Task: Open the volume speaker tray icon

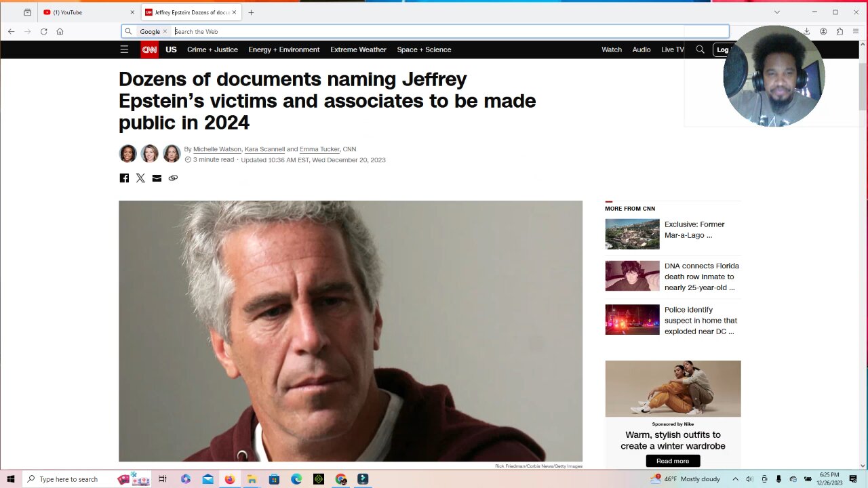Action: pos(749,479)
